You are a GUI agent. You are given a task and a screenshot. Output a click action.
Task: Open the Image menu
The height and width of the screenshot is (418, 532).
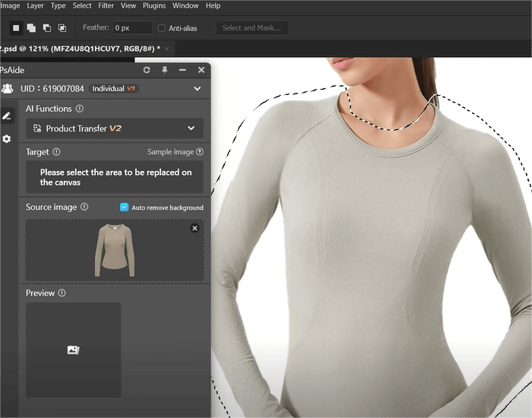10,6
